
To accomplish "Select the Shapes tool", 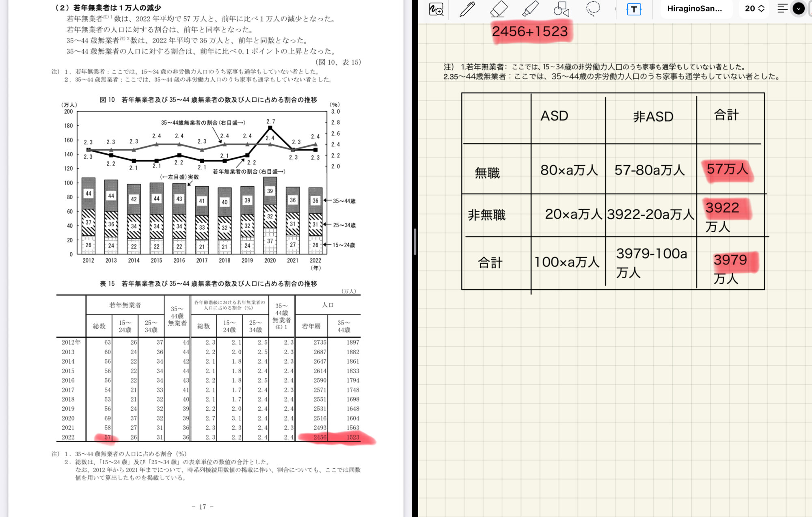I will click(x=561, y=9).
